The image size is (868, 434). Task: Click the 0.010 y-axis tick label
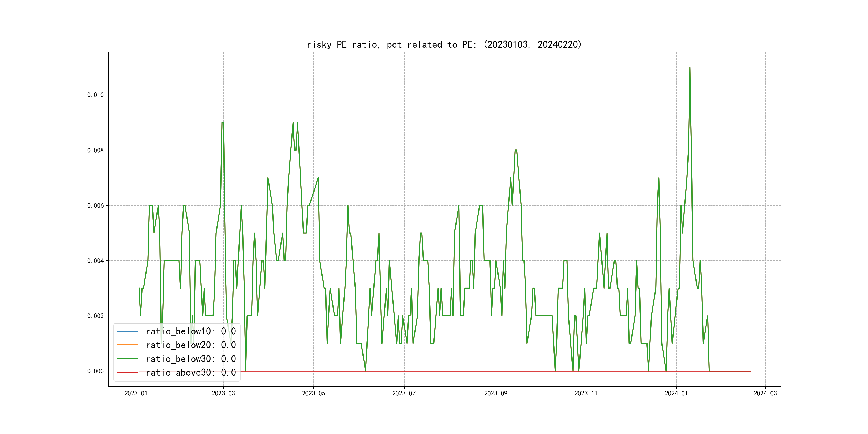(x=95, y=95)
